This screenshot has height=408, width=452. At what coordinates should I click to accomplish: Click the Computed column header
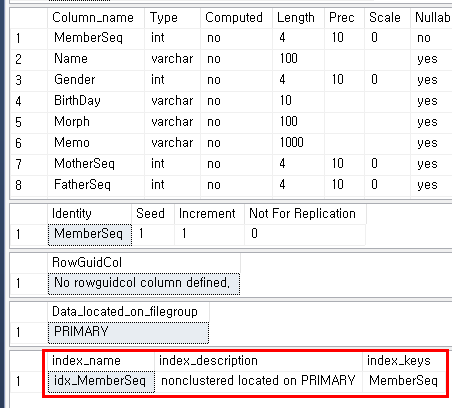[x=236, y=18]
